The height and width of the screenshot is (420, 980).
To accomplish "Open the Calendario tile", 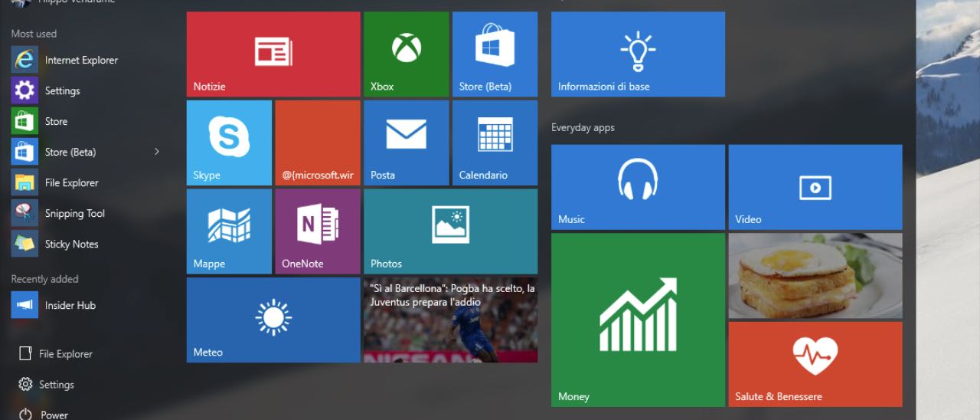I will coord(495,143).
